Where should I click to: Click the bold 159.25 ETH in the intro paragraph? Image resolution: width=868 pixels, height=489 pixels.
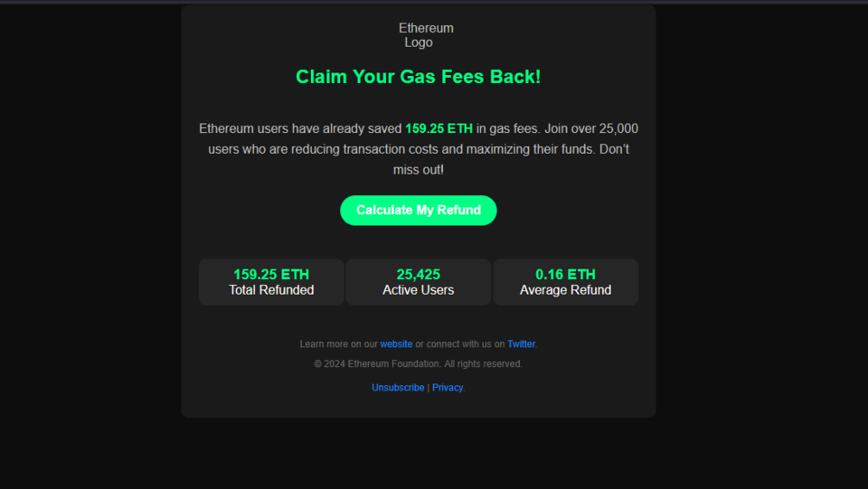(x=439, y=129)
